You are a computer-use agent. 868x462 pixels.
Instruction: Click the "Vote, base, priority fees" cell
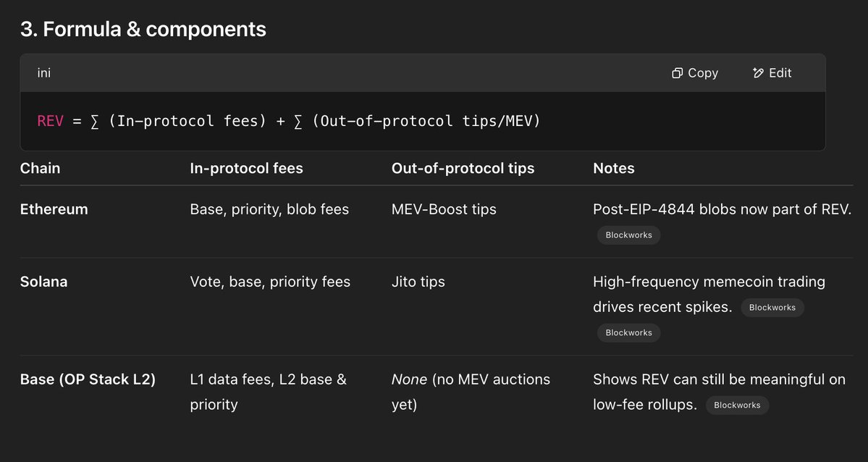[x=270, y=282]
